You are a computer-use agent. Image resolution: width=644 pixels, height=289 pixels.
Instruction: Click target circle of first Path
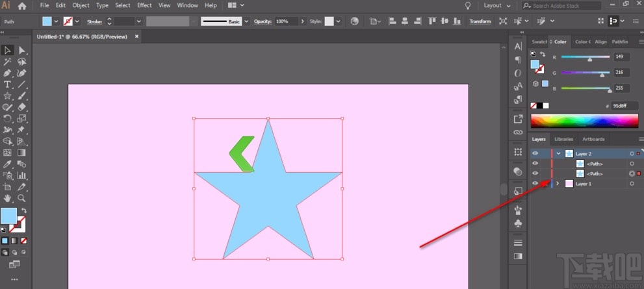click(x=632, y=164)
